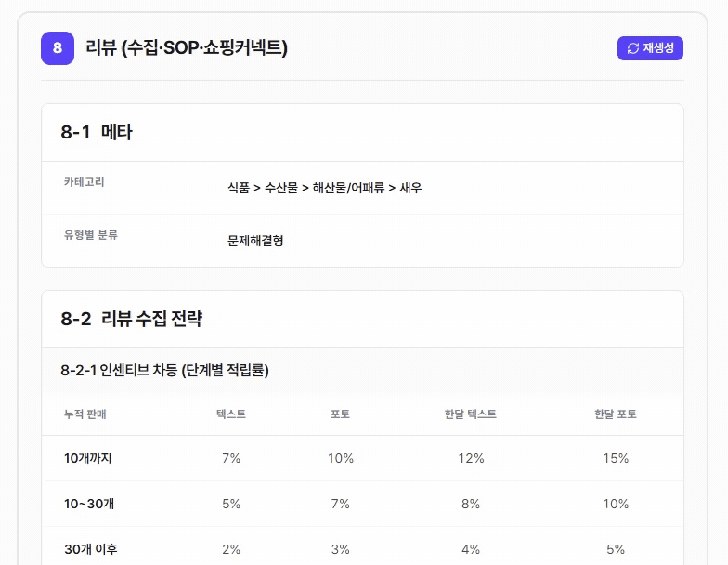728x565 pixels.
Task: Click the 재생성 regenerate button
Action: pyautogui.click(x=650, y=48)
